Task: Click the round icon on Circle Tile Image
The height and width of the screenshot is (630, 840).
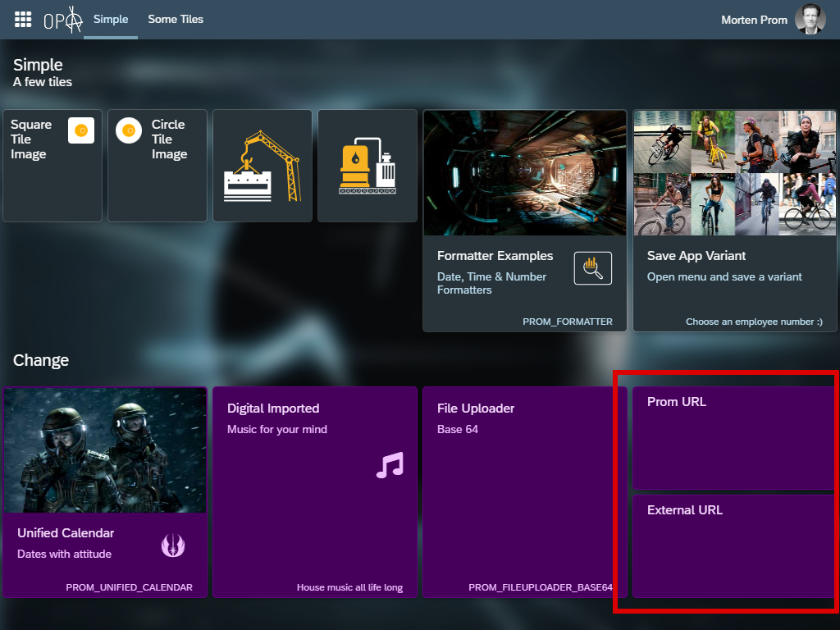Action: click(x=129, y=130)
